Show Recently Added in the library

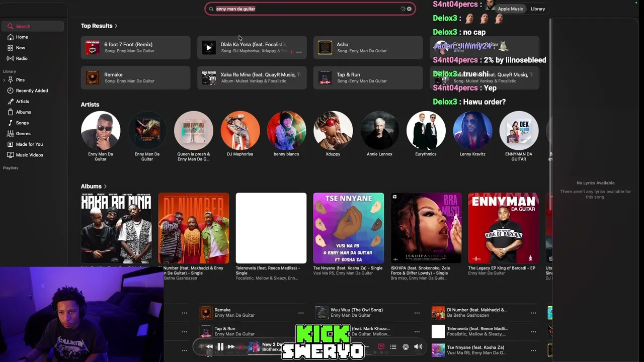pyautogui.click(x=32, y=90)
